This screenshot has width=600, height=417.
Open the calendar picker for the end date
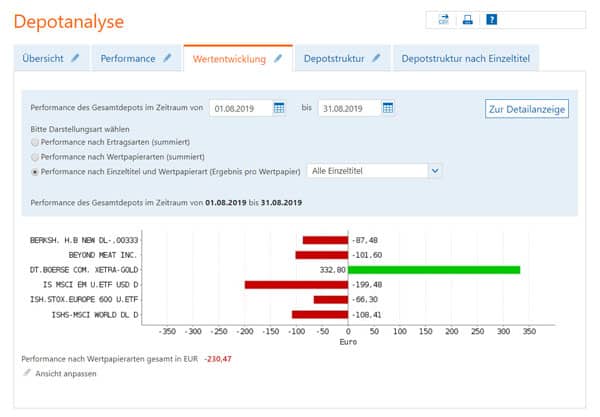pos(388,108)
